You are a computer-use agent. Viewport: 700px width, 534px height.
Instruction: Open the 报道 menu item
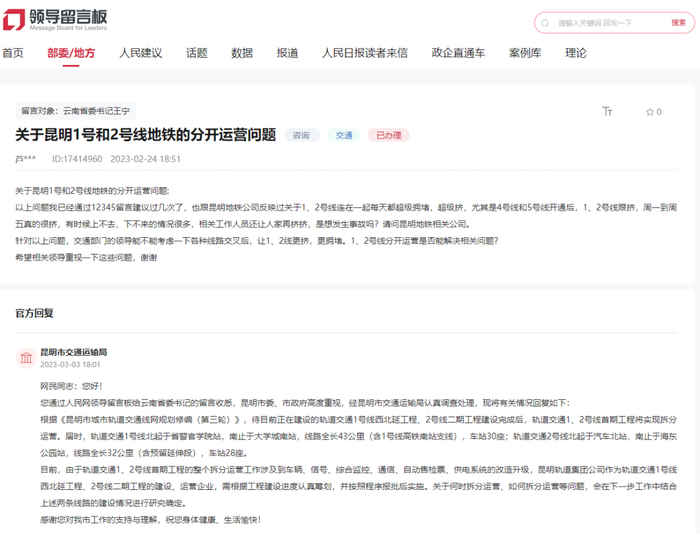click(x=288, y=53)
